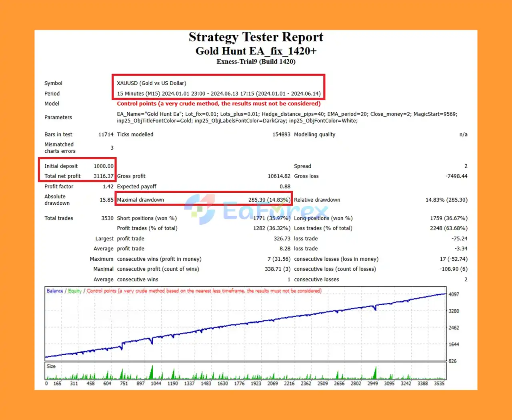This screenshot has width=512, height=420.
Task: Select the Loss trades value 2248 (63.68%)
Action: coord(449,228)
